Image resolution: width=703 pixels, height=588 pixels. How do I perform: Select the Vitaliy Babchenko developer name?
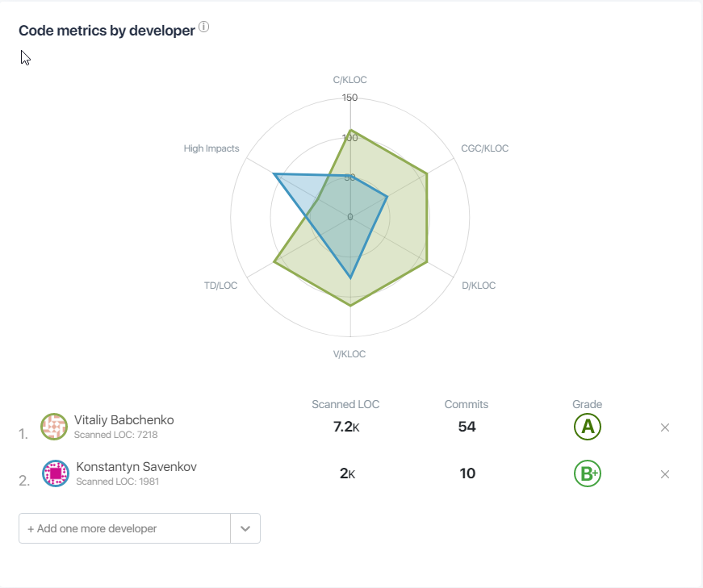click(123, 420)
